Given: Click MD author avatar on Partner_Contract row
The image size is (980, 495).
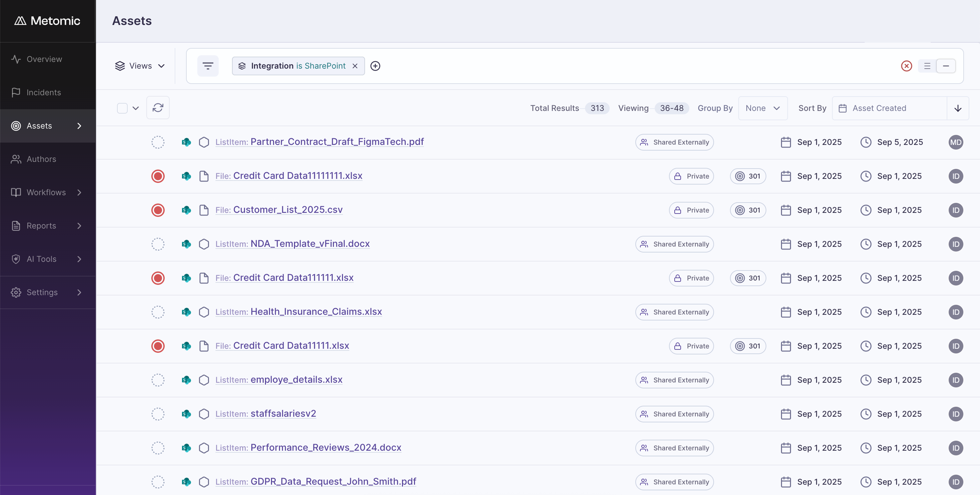Looking at the screenshot, I should (956, 142).
